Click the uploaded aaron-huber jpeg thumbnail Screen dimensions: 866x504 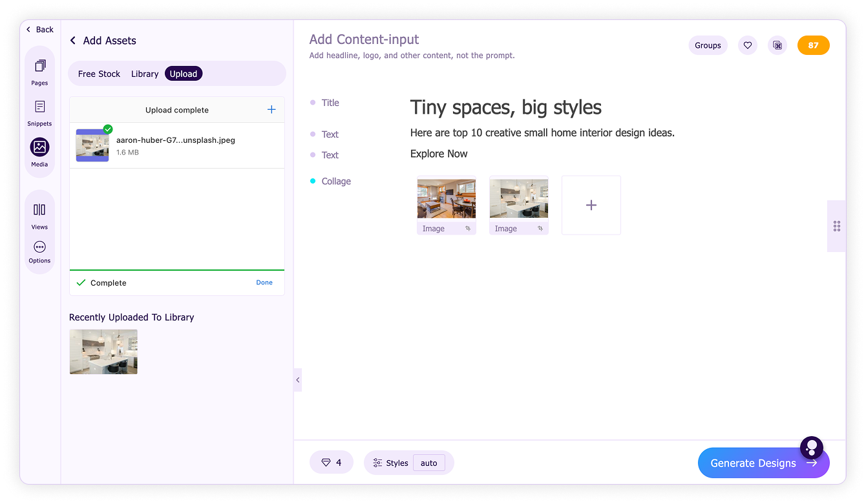click(92, 145)
